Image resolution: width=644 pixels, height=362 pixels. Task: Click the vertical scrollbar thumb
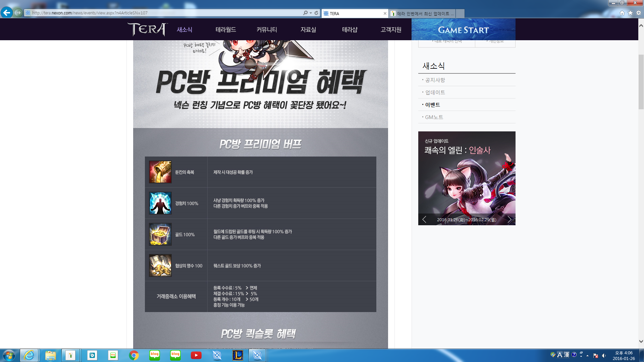641,82
